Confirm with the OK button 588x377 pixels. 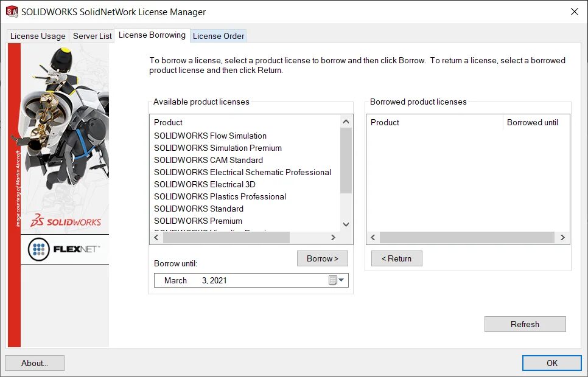pos(551,363)
